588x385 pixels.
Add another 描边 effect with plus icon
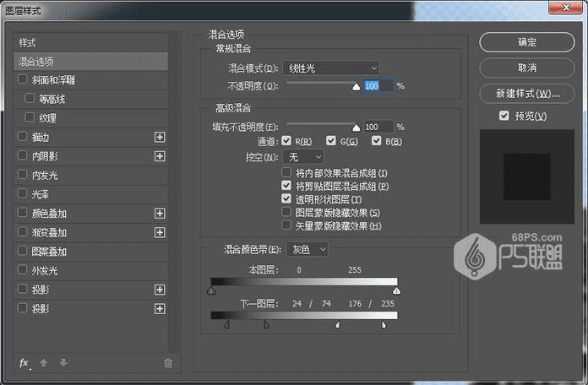160,138
